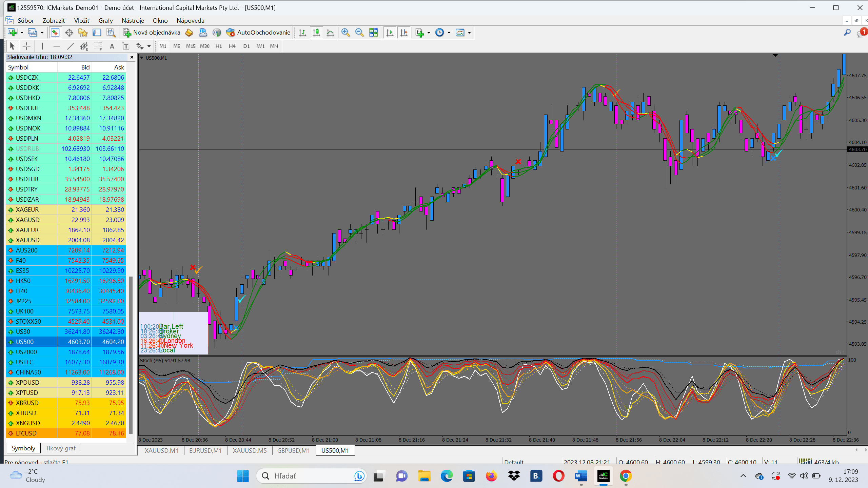Screen dimensions: 868x488
Task: Select the Cursor arrow tool
Action: coord(12,46)
